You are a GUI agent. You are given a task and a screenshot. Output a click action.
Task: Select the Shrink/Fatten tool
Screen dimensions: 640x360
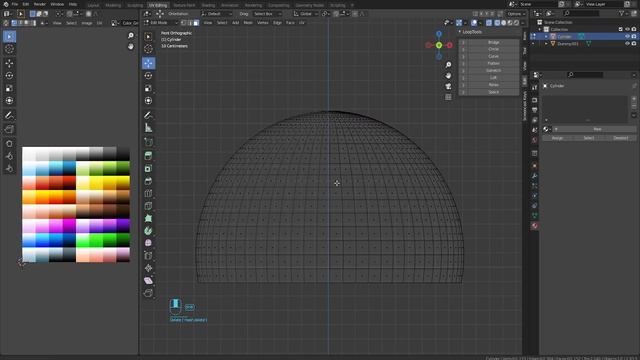[148, 268]
